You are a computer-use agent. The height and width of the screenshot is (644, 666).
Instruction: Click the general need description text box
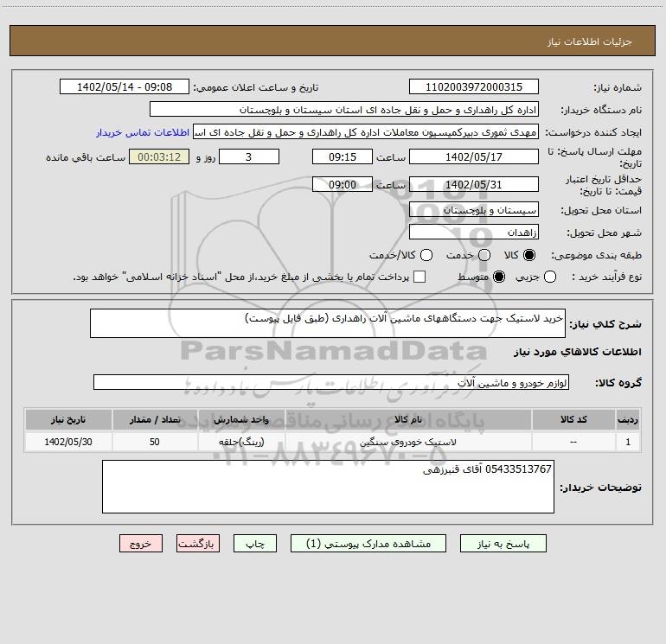point(328,323)
